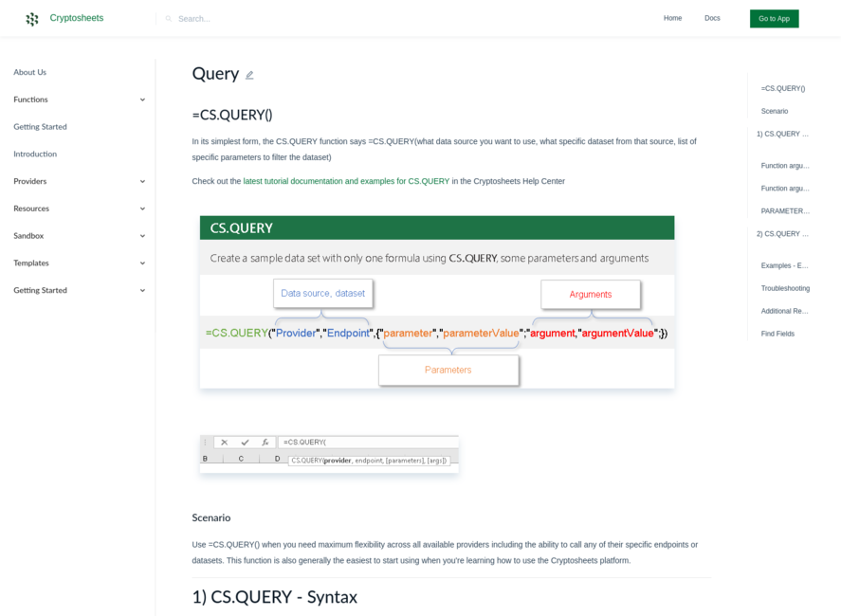
Task: Click the Go to App button
Action: [x=774, y=18]
